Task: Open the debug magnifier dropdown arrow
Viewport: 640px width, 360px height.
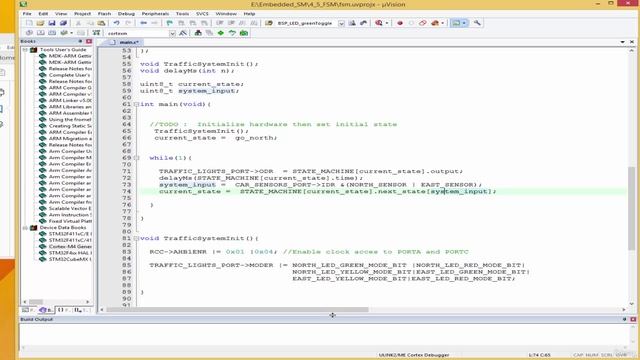Action: 387,23
